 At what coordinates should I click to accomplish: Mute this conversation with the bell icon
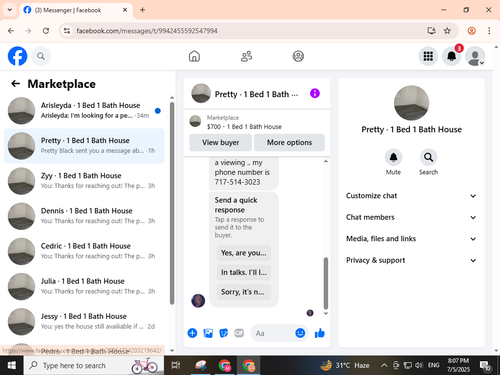(393, 157)
